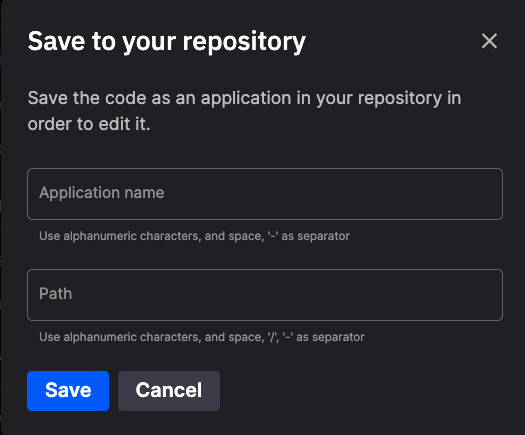
Task: Place cursor on the Path placeholder text
Action: [x=56, y=294]
